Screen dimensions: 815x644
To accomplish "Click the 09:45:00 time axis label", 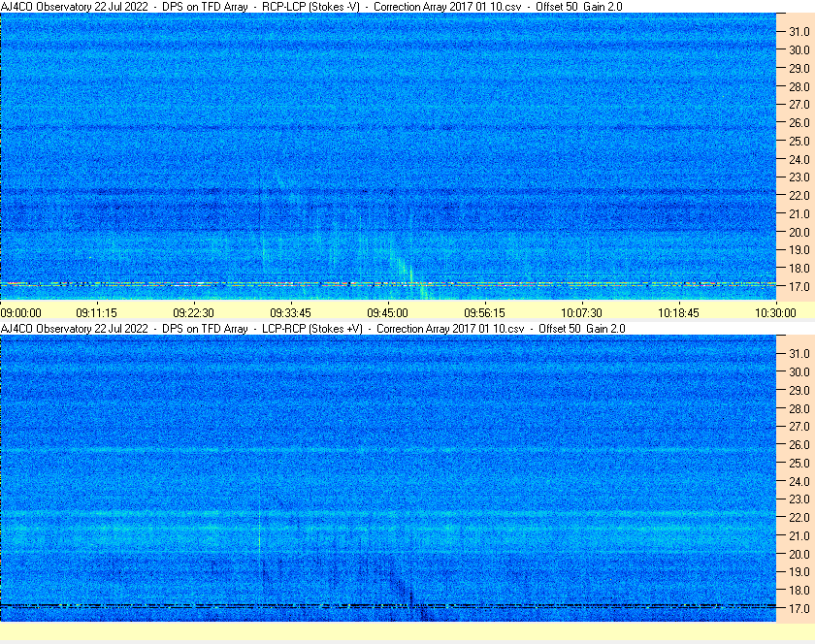I will (388, 313).
